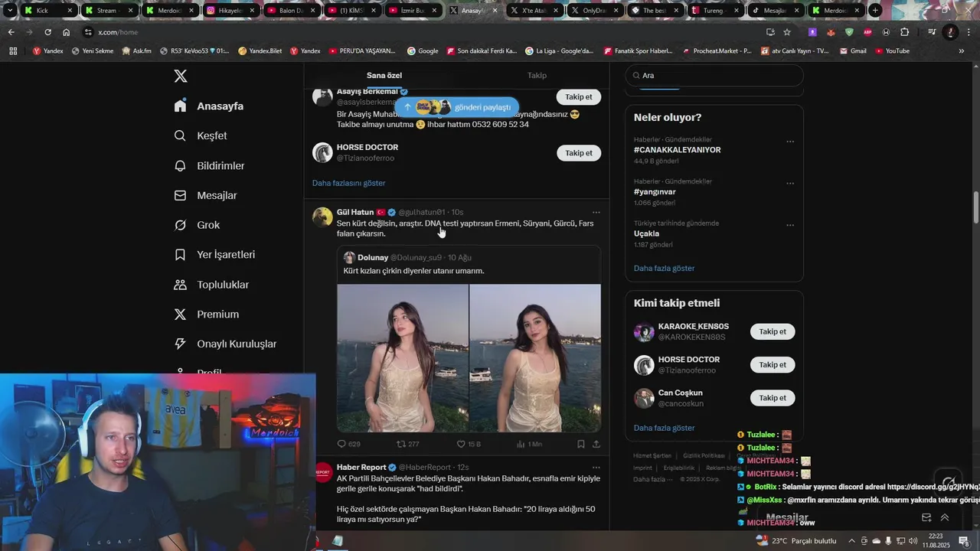Open Uçakla trending topic
The image size is (980, 551).
[x=646, y=233]
